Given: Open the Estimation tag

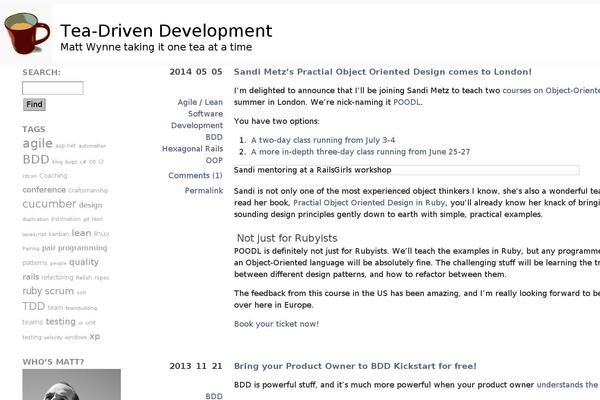Looking at the screenshot, I should click(66, 219).
